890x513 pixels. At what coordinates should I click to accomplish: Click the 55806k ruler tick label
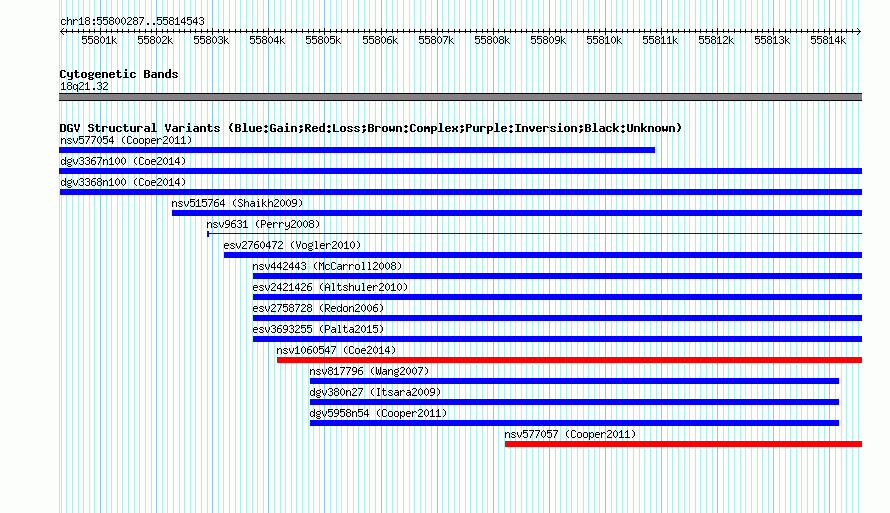click(x=380, y=40)
